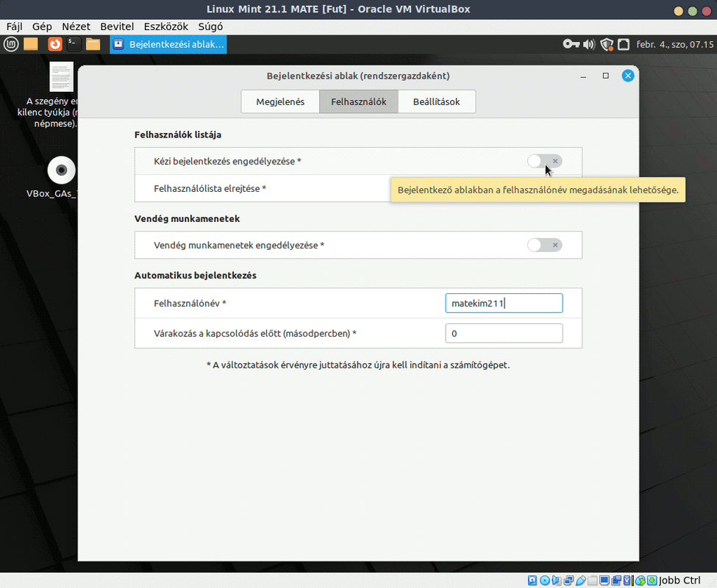The image size is (717, 588).
Task: Click the VirtualBox CPU virtualization V icon
Action: click(627, 580)
